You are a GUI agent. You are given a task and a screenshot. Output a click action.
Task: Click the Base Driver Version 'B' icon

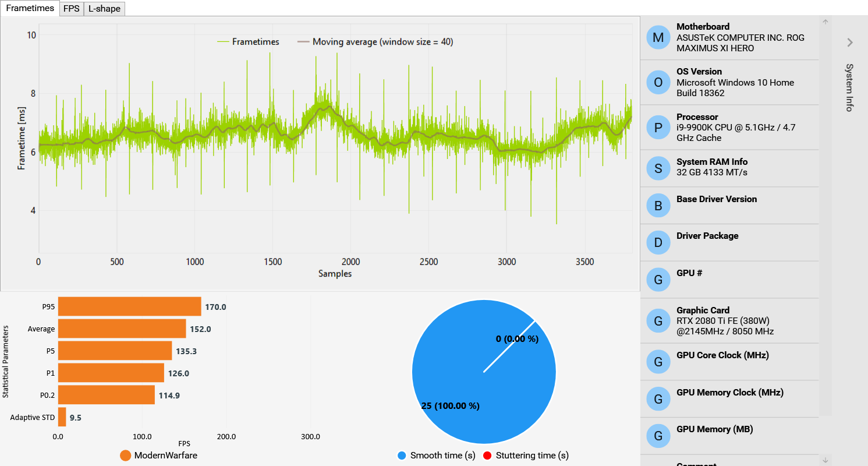tap(658, 206)
